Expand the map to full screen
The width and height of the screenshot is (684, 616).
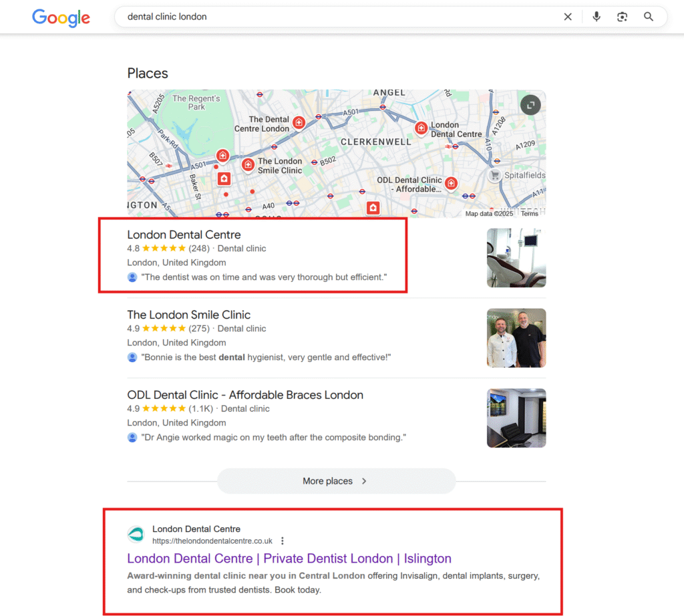point(530,105)
